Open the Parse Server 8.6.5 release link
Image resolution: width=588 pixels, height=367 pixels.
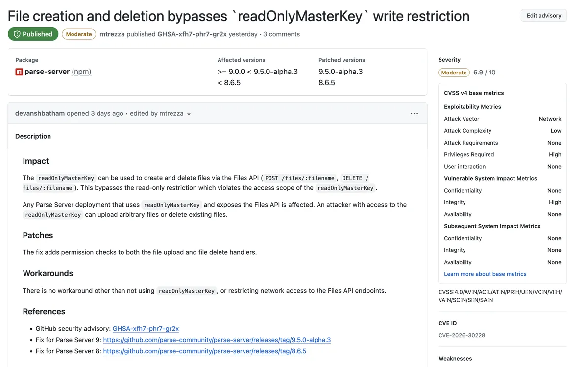point(204,351)
